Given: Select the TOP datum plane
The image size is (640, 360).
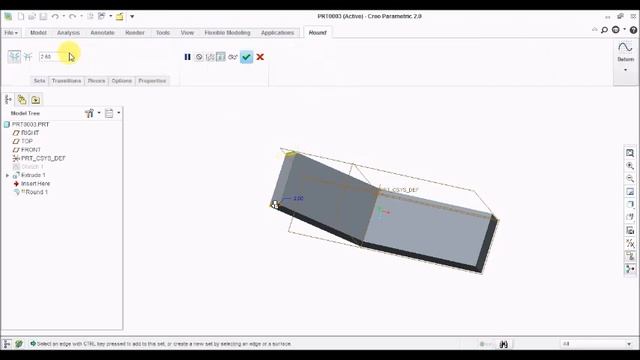Looking at the screenshot, I should (23, 141).
